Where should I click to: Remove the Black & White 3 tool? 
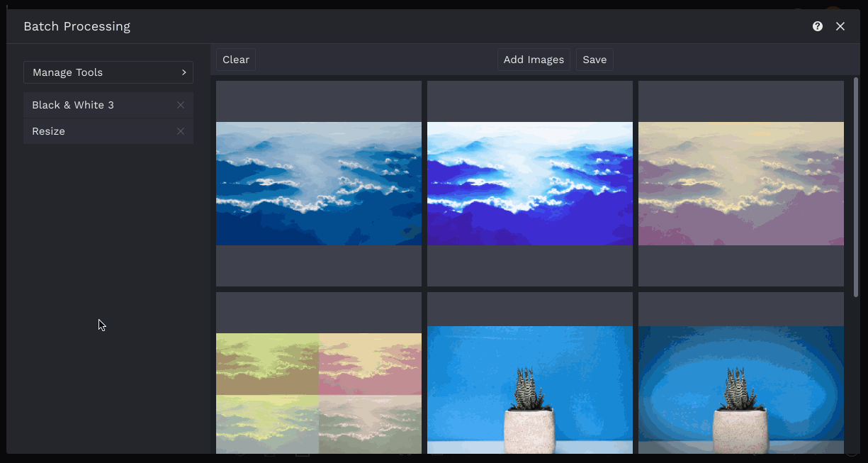pos(181,105)
